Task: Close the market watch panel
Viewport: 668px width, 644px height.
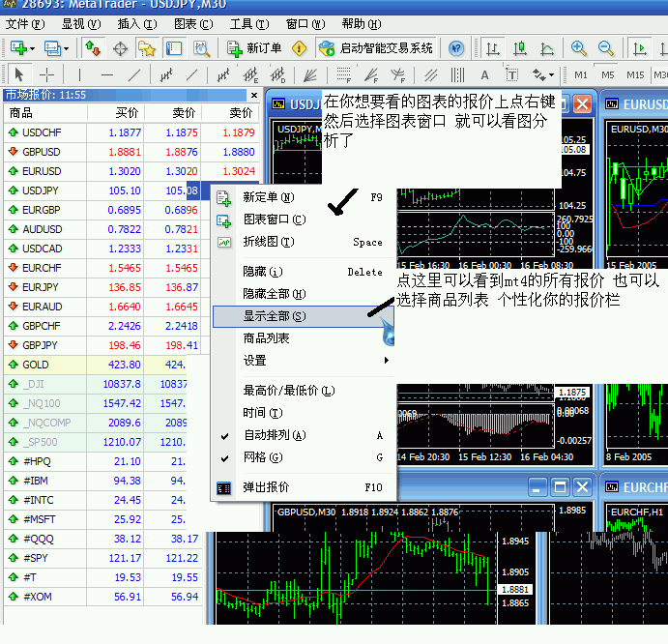Action: tap(254, 95)
